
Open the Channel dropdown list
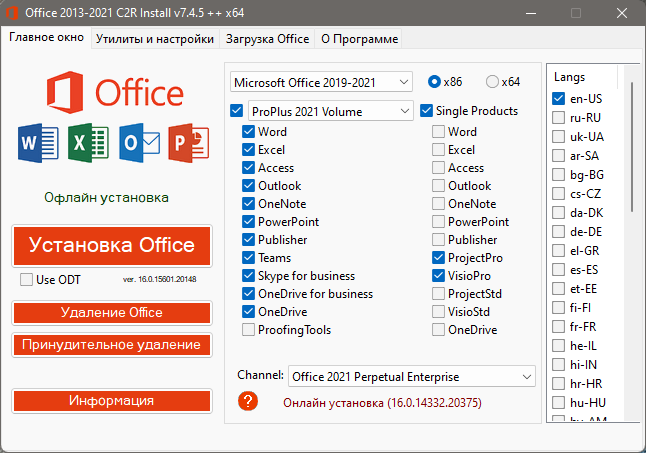click(411, 377)
